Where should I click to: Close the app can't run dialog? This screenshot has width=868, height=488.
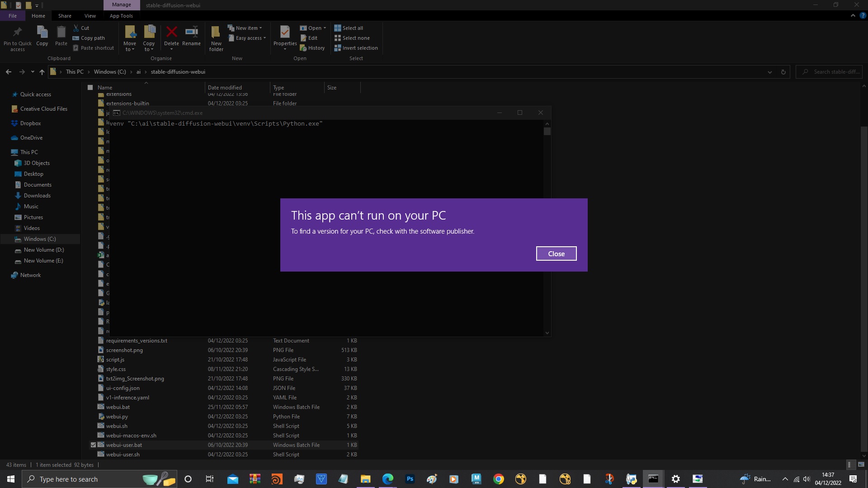[x=556, y=253]
